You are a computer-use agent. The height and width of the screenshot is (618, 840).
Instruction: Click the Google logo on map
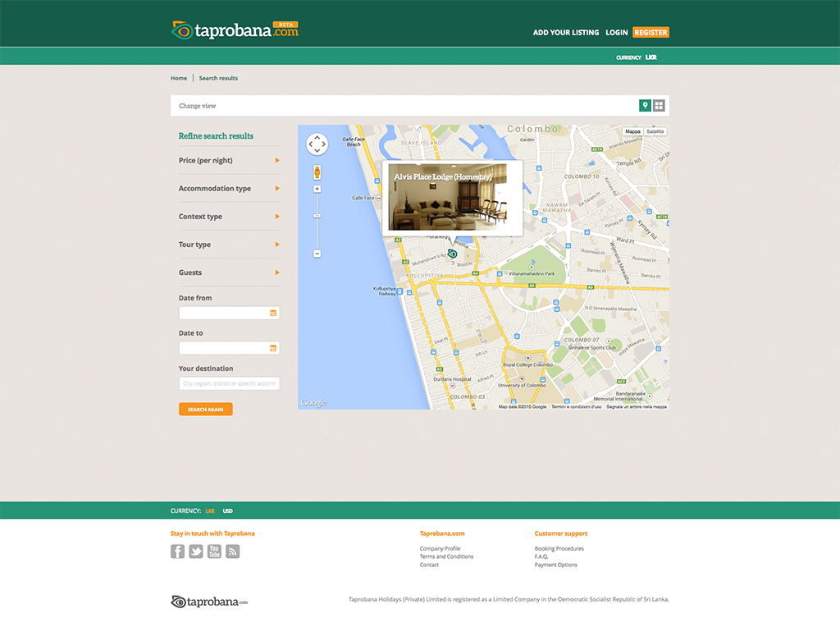[313, 402]
